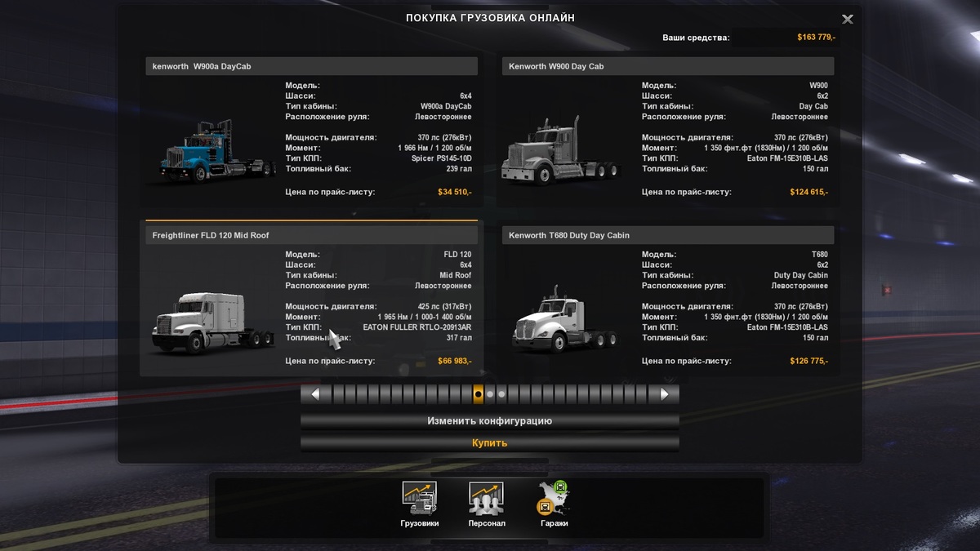Select the Kenworth W900 Day Cab truck image
Image resolution: width=980 pixels, height=551 pixels.
560,149
